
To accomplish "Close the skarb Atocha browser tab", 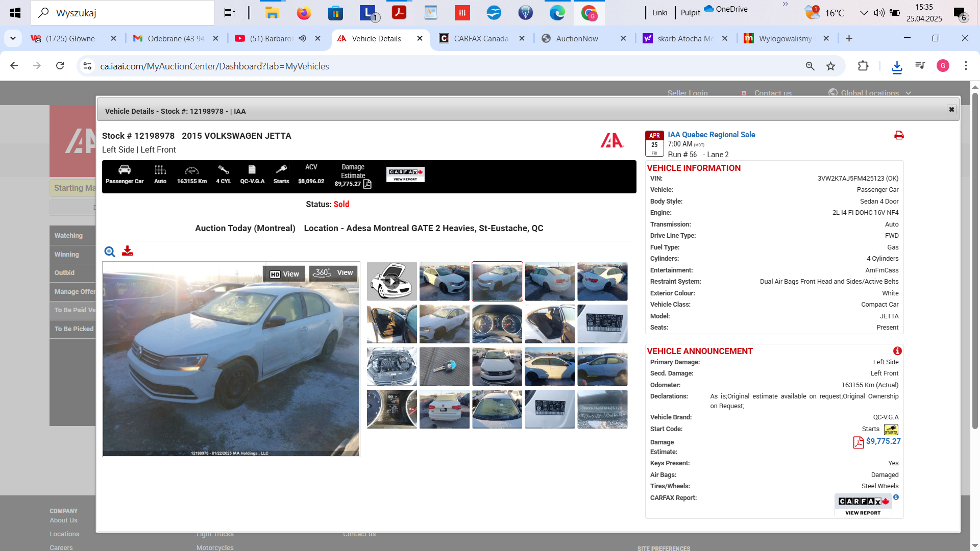I will pos(724,38).
